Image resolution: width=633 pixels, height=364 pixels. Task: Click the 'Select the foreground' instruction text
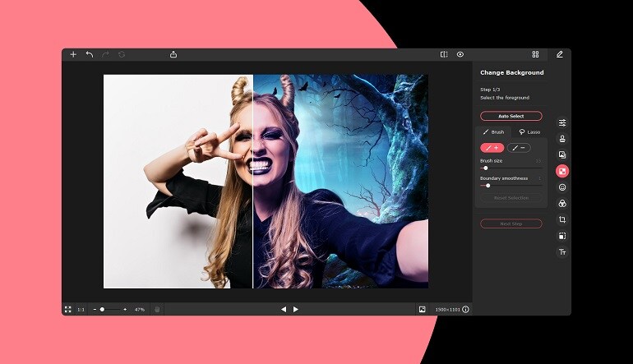pyautogui.click(x=505, y=98)
